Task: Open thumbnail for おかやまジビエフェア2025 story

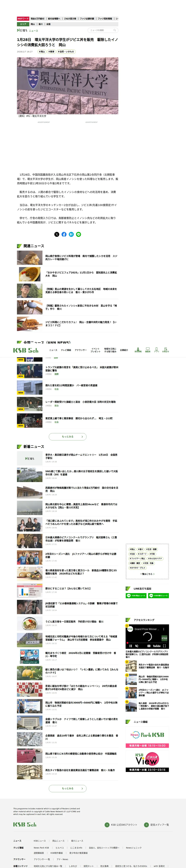Action: click(x=30, y=274)
